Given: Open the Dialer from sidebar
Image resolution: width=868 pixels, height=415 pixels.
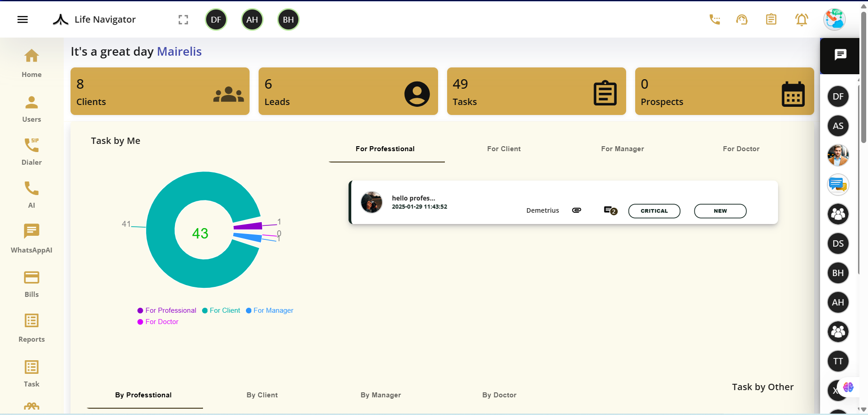Looking at the screenshot, I should pos(32,152).
